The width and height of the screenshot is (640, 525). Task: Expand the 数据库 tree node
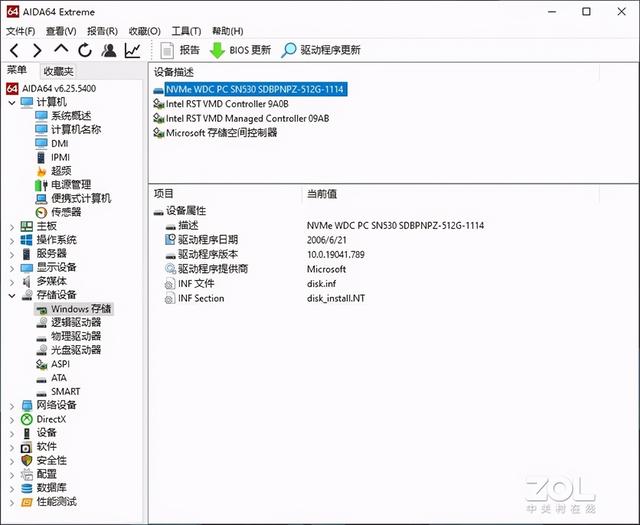tap(12, 489)
